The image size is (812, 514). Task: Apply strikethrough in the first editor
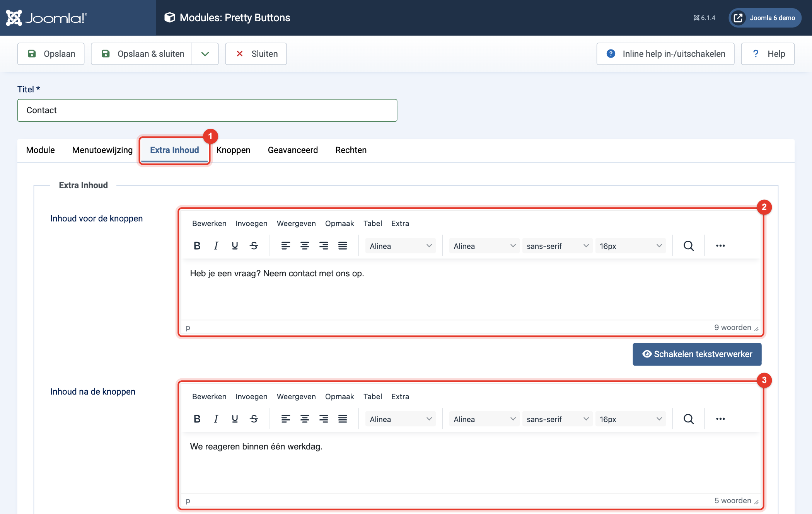[x=254, y=246]
